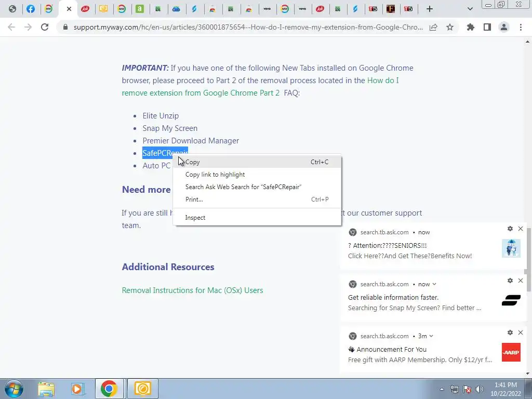Screen dimensions: 532x399
Task: Open the green letter 'a' tab
Action: [x=139, y=9]
